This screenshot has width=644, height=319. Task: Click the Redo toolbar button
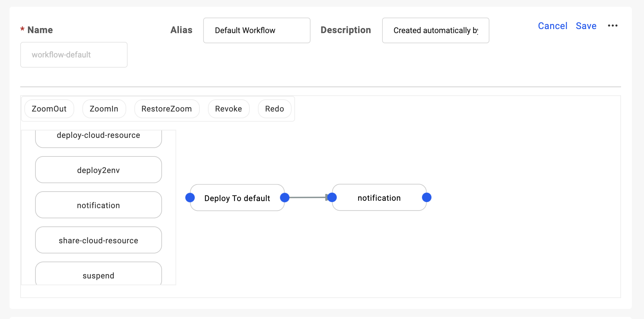pyautogui.click(x=274, y=109)
